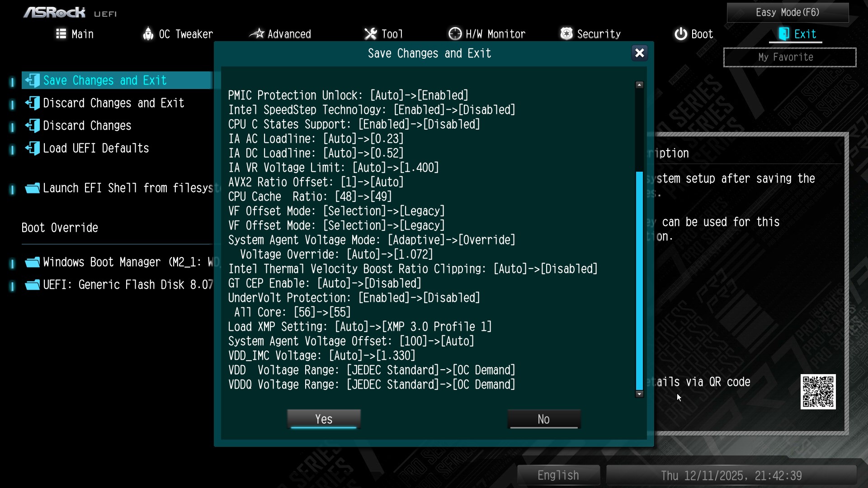Click the scrollbar down arrow
The height and width of the screenshot is (488, 868).
coord(639,394)
